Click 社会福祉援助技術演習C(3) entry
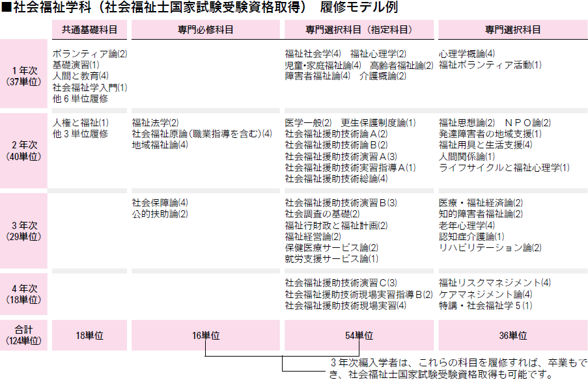 point(341,283)
